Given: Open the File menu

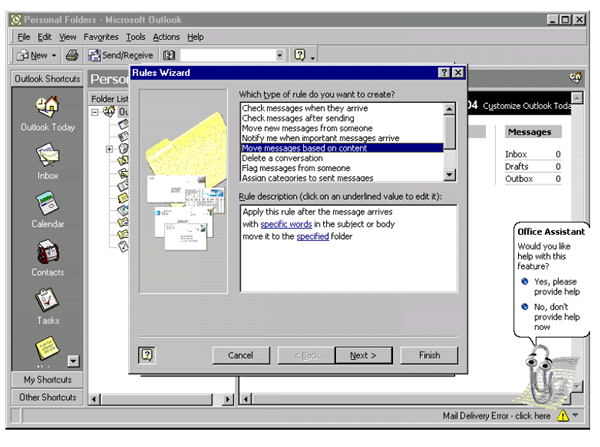Looking at the screenshot, I should (x=24, y=37).
